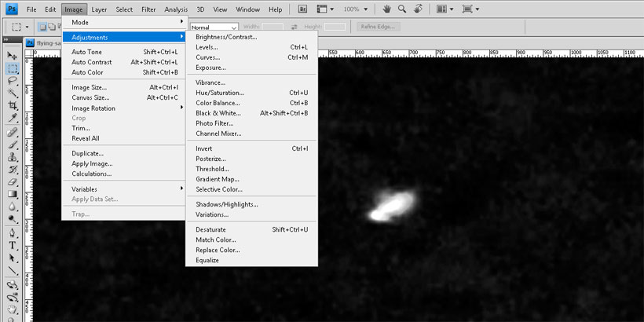Expand the Image Rotation submenu

[x=125, y=108]
